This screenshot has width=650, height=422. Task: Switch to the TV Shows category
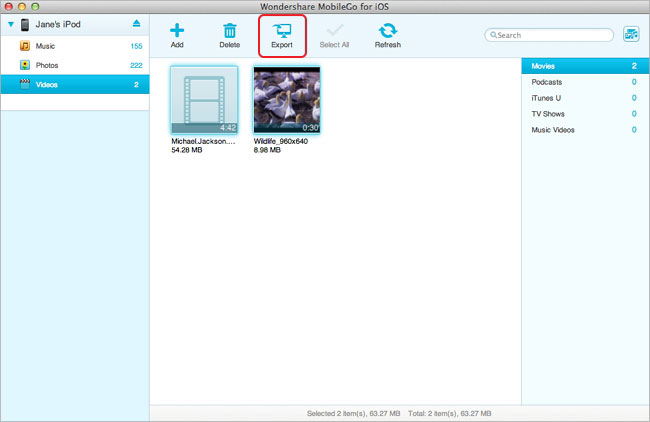click(585, 114)
